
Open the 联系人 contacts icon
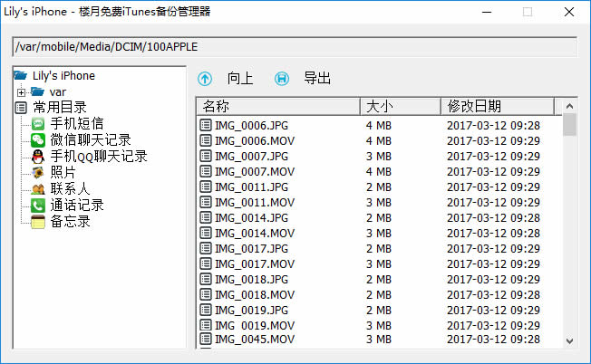pyautogui.click(x=38, y=189)
